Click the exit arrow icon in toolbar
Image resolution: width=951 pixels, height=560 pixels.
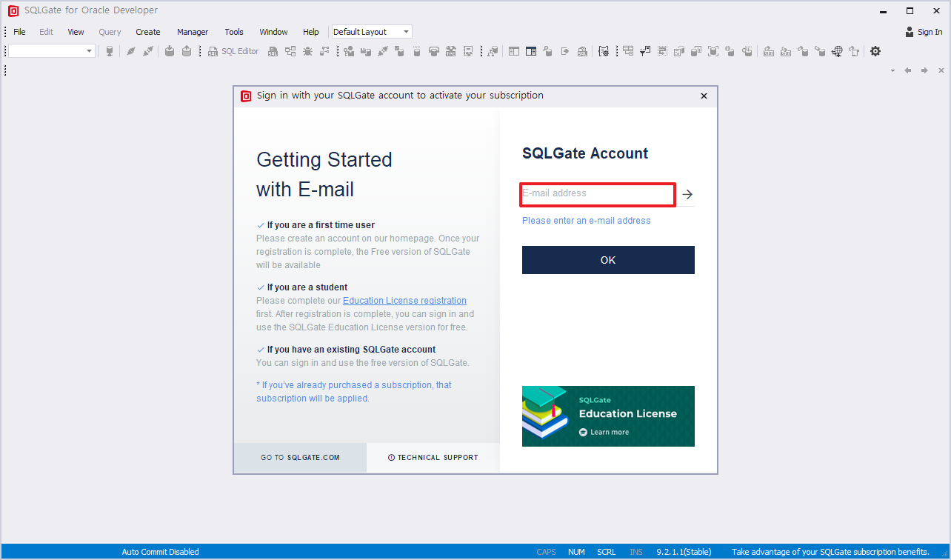pos(565,51)
